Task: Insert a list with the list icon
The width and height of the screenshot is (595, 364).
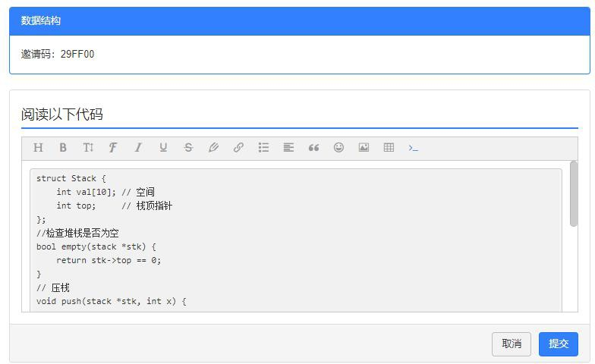Action: point(263,148)
